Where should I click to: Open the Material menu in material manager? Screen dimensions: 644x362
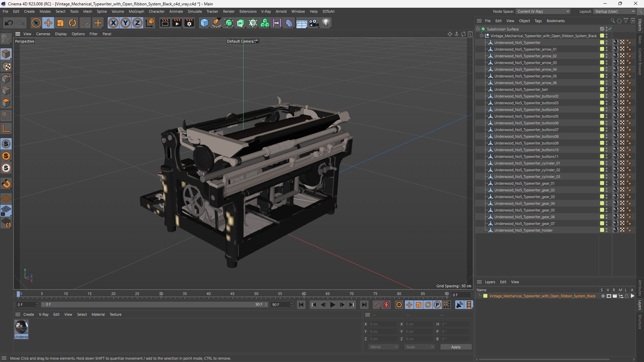tap(98, 314)
